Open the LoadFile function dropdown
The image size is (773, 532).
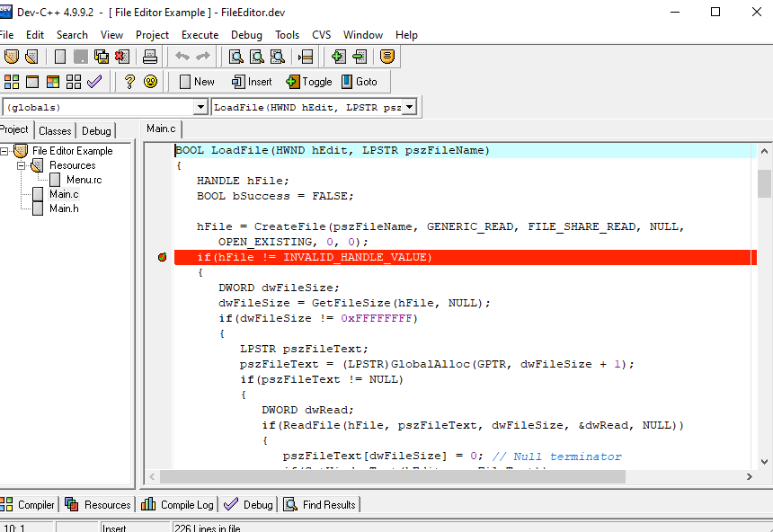[x=410, y=107]
